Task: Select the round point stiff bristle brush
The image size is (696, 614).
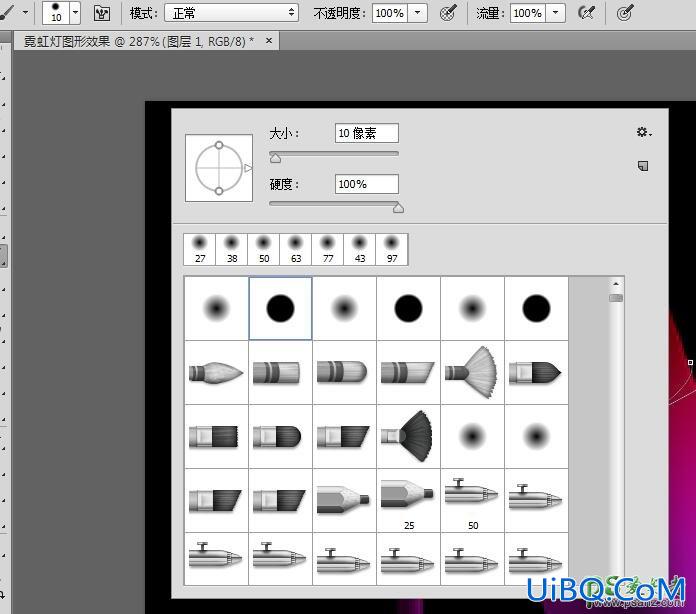Action: click(216, 372)
